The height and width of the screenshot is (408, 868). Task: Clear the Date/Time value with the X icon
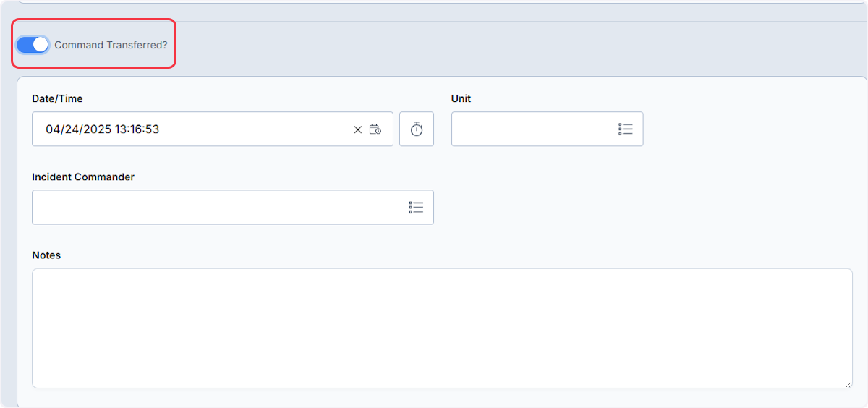point(357,129)
